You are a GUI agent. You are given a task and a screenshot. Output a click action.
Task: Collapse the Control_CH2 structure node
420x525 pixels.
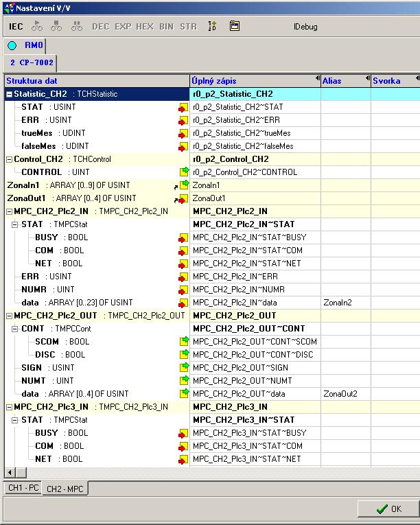(10, 160)
